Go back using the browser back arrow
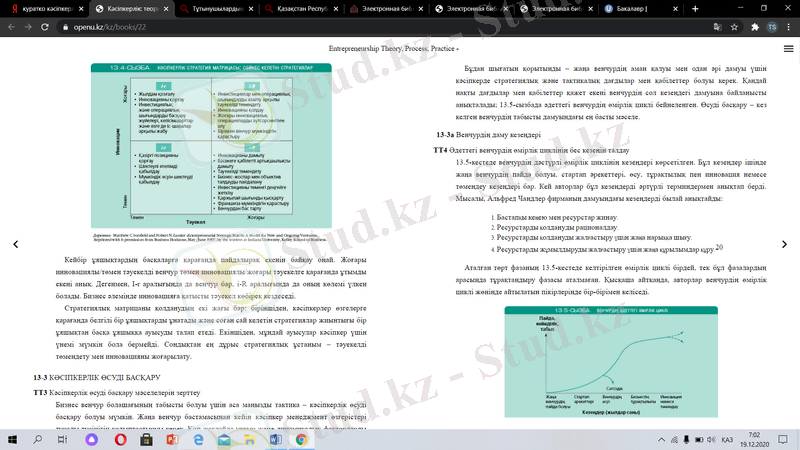This screenshot has width=800, height=450. [10, 29]
